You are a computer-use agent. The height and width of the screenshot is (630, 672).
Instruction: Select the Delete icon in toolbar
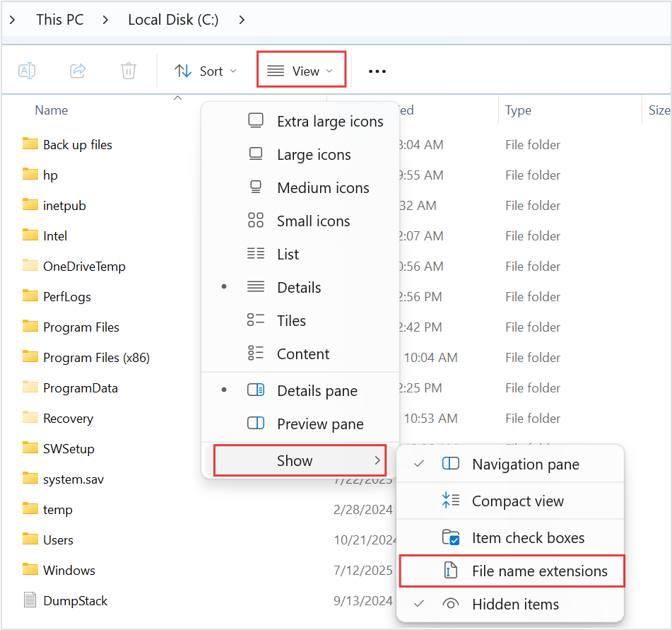point(128,70)
